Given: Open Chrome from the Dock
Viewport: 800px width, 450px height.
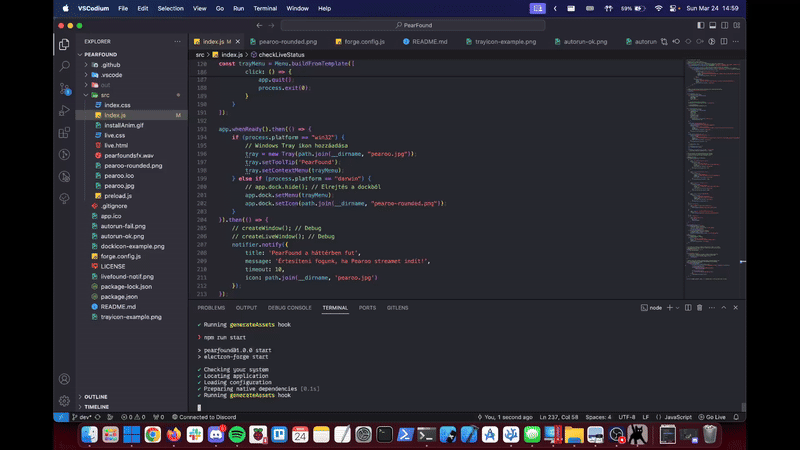Looking at the screenshot, I should click(153, 435).
